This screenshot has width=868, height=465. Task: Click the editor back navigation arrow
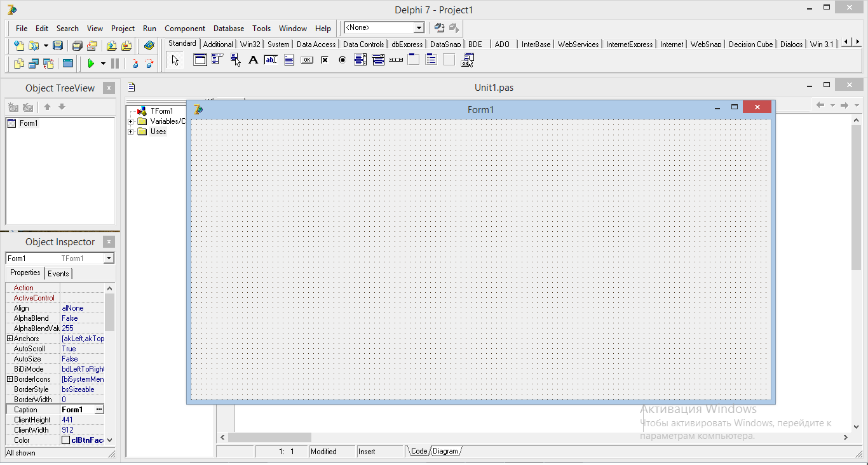pos(820,105)
